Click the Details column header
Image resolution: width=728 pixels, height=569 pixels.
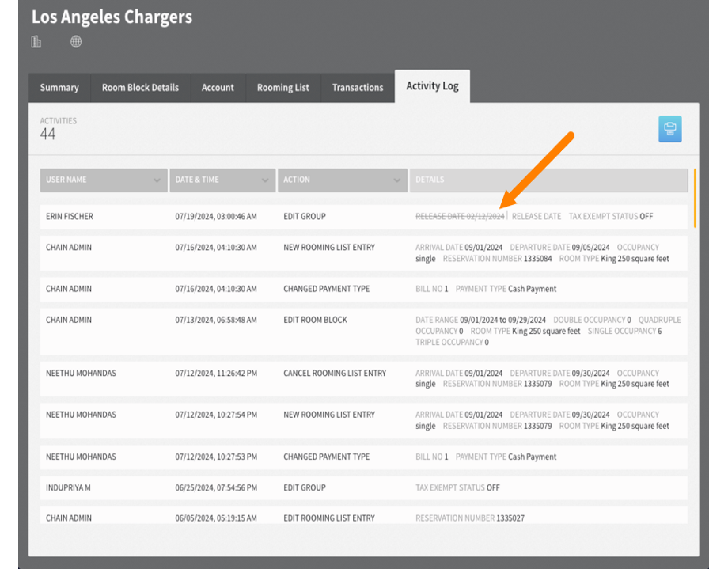pyautogui.click(x=549, y=180)
